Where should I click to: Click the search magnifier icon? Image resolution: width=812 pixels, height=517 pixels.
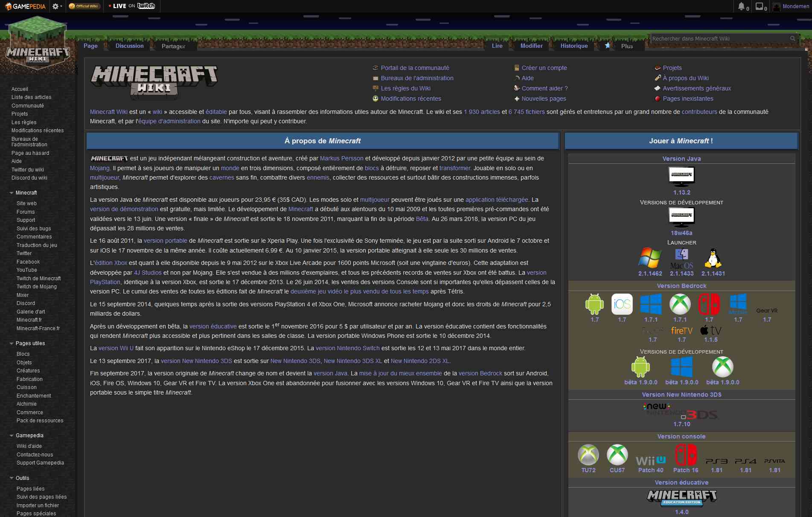(x=792, y=38)
